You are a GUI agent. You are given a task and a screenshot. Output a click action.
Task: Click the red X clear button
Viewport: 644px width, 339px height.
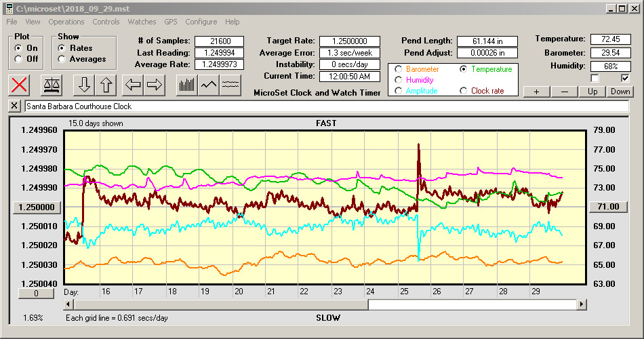19,85
